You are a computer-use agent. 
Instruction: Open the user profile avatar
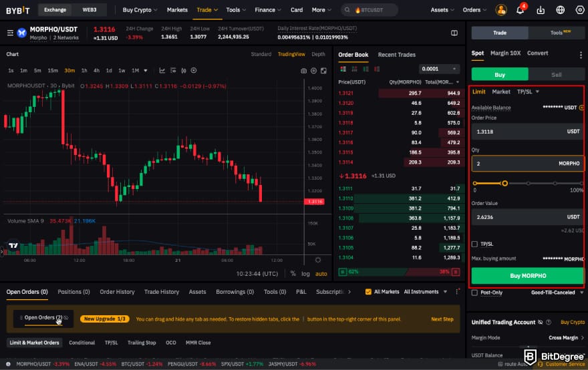[x=501, y=10]
